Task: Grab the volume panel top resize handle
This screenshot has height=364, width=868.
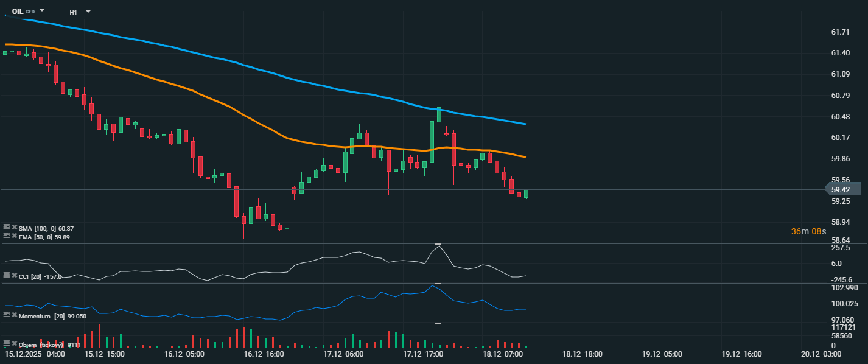Action: click(437, 323)
